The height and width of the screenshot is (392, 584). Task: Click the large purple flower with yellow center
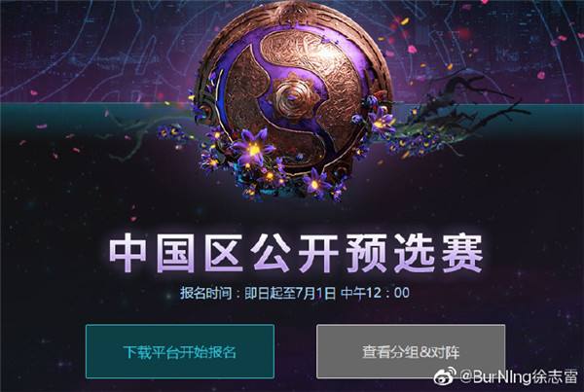click(x=254, y=148)
